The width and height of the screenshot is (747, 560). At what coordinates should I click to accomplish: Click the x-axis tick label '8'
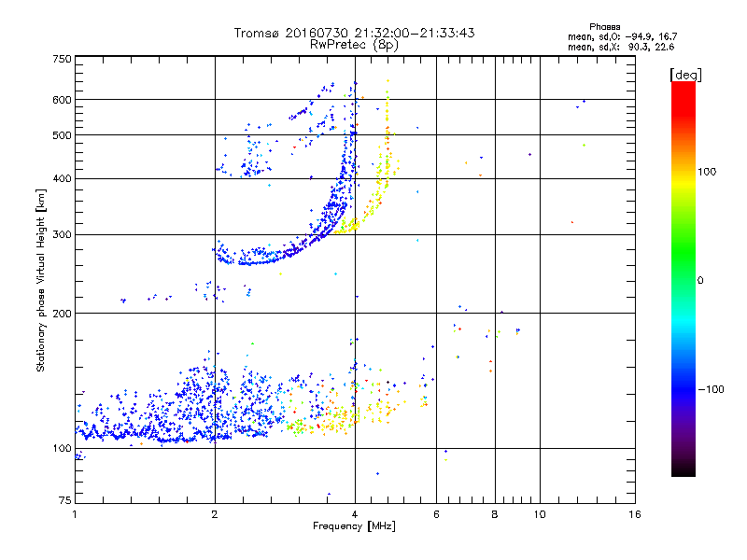tap(495, 514)
